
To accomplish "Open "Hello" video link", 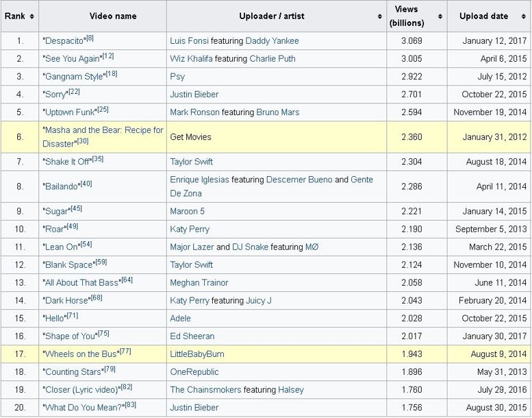I will pyautogui.click(x=55, y=319).
